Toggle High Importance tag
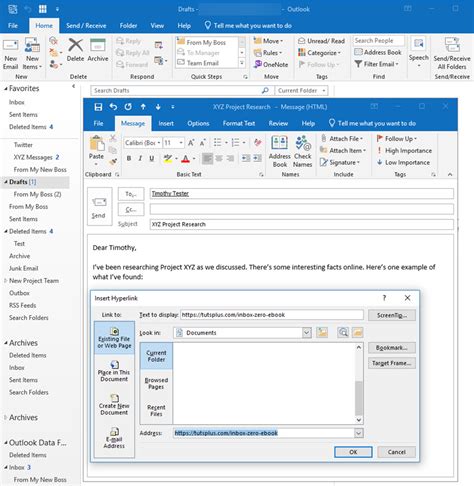Screen dimensions: 474x486 (x=404, y=151)
